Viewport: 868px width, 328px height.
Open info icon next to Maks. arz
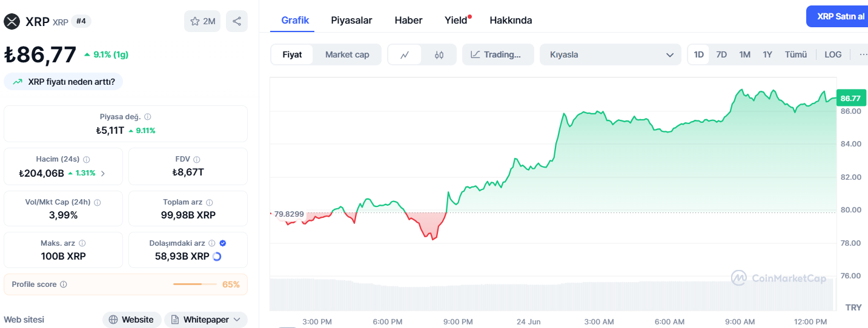pyautogui.click(x=82, y=243)
